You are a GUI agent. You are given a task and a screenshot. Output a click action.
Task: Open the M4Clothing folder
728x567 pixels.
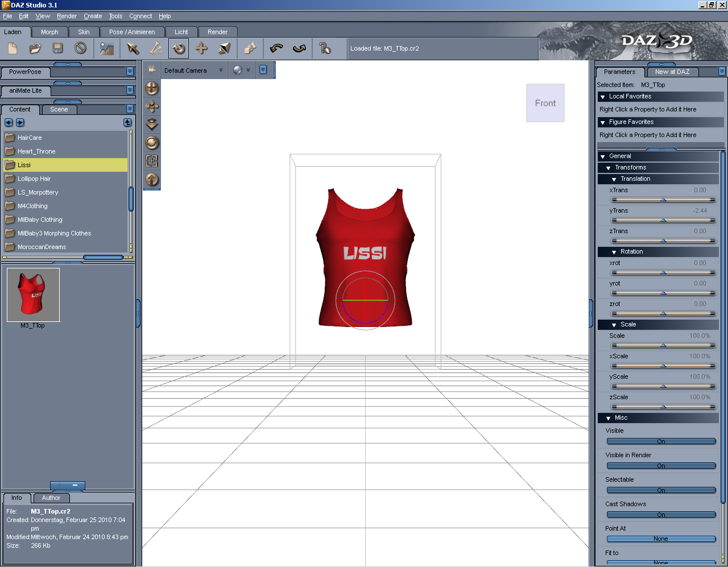click(x=65, y=206)
